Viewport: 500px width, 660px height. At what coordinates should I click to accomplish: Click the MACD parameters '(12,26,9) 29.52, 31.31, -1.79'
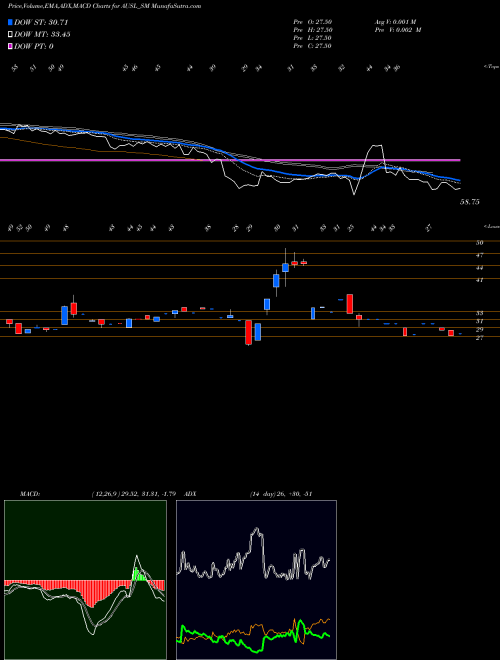click(x=136, y=493)
